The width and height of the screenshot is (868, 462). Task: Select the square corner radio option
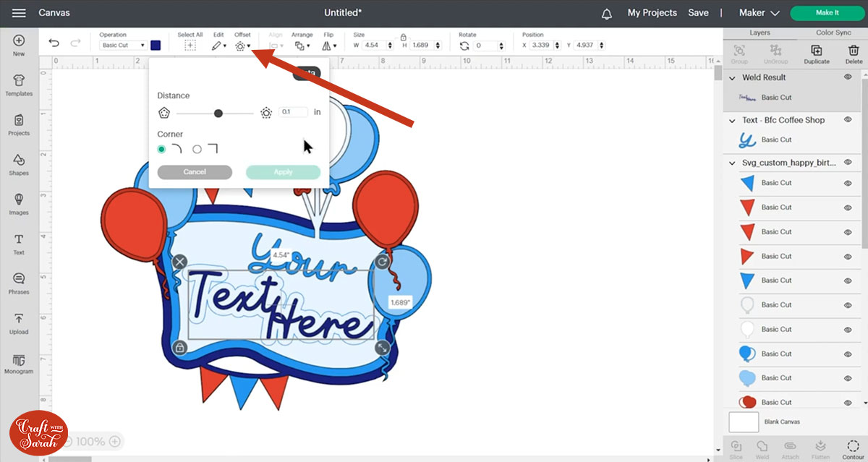point(197,149)
